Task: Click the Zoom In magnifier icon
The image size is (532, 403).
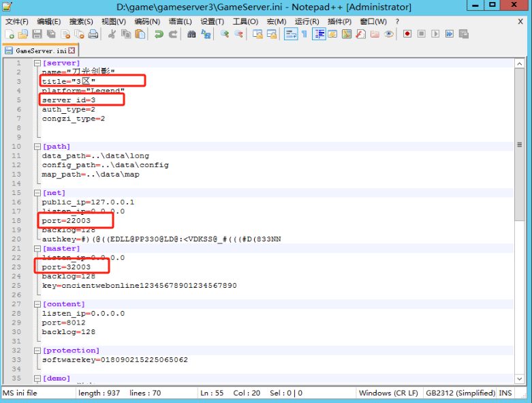Action: pyautogui.click(x=225, y=34)
